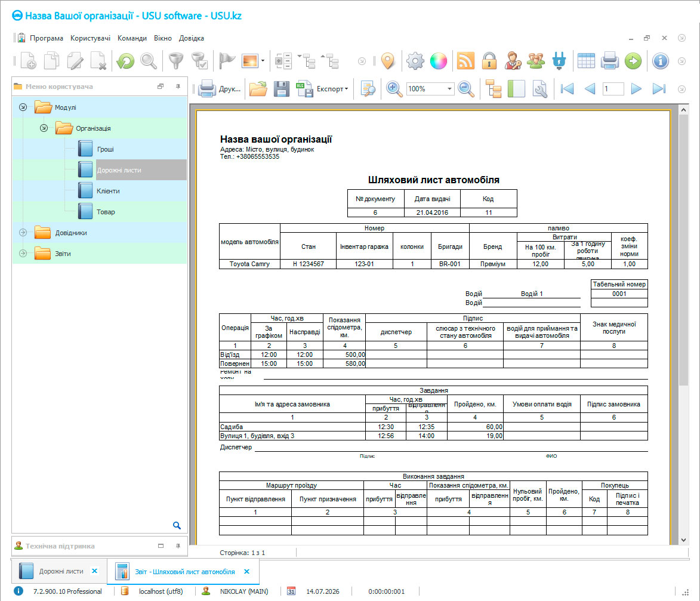
Task: Click the filter funnel icon
Action: click(176, 61)
